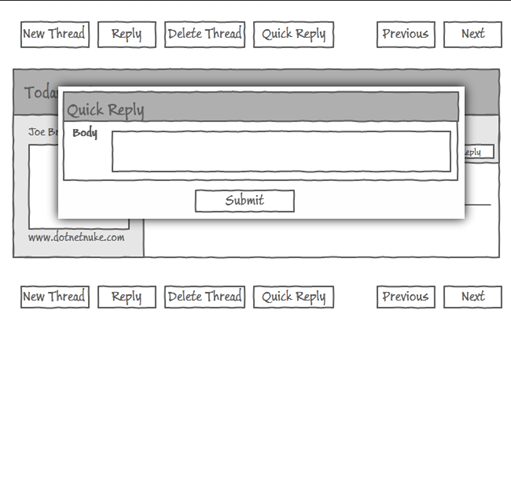Click the bottom New Thread button

coord(55,297)
